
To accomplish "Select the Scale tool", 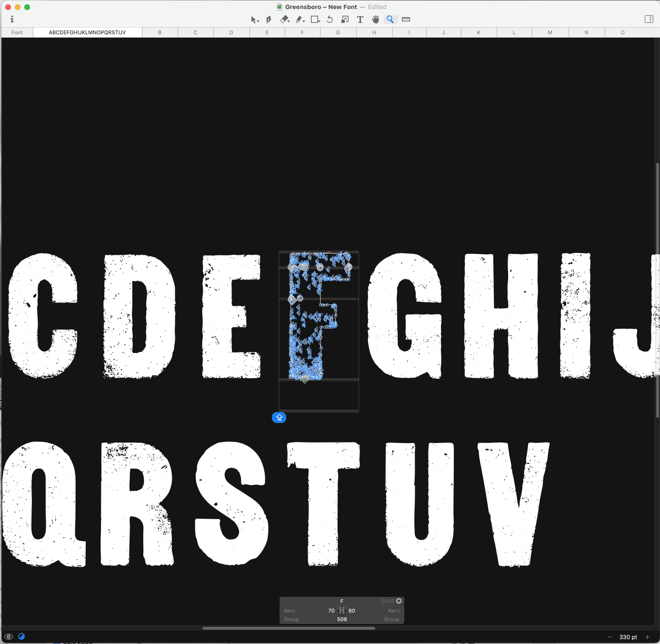I will pos(345,20).
